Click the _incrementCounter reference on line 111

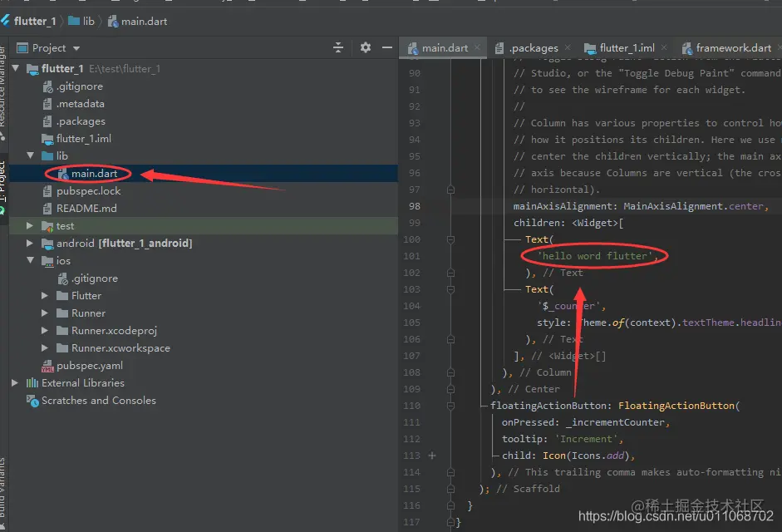[616, 422]
